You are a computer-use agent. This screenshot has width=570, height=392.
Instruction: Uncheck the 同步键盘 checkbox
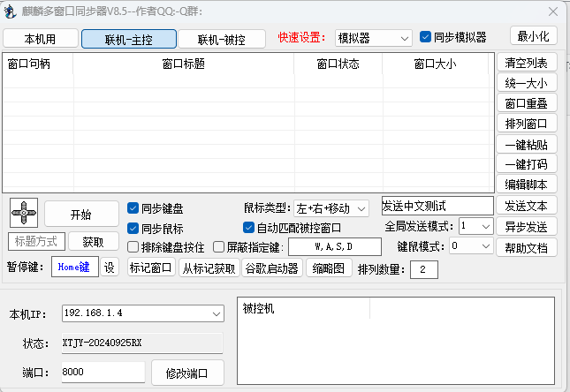(x=133, y=208)
